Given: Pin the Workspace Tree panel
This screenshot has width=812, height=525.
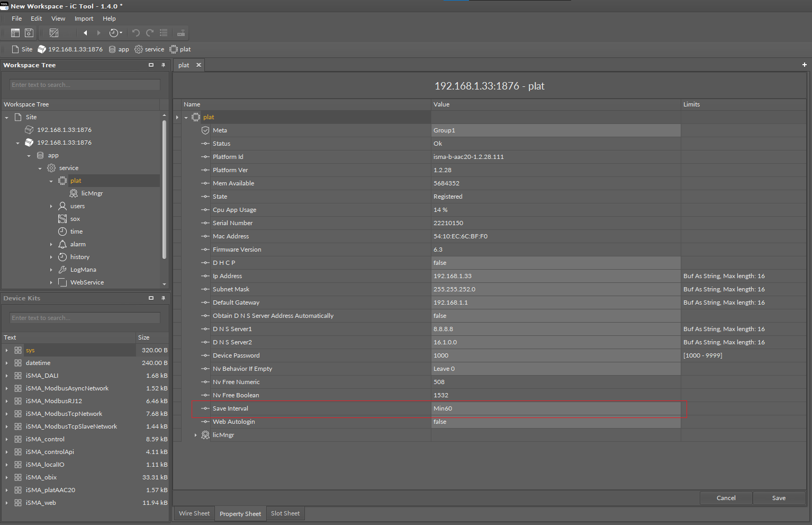Looking at the screenshot, I should 163,65.
